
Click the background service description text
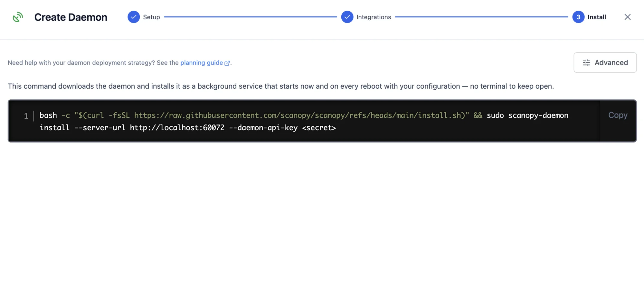pos(281,86)
